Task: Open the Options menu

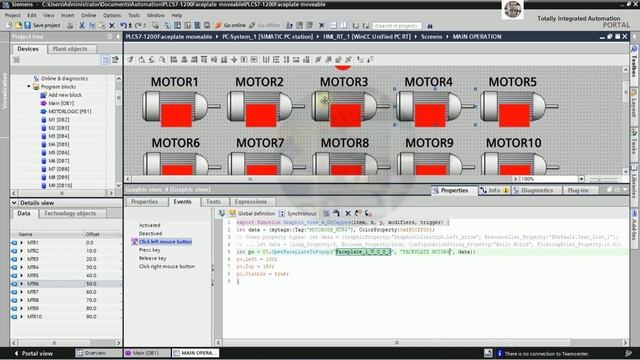Action: (111, 15)
